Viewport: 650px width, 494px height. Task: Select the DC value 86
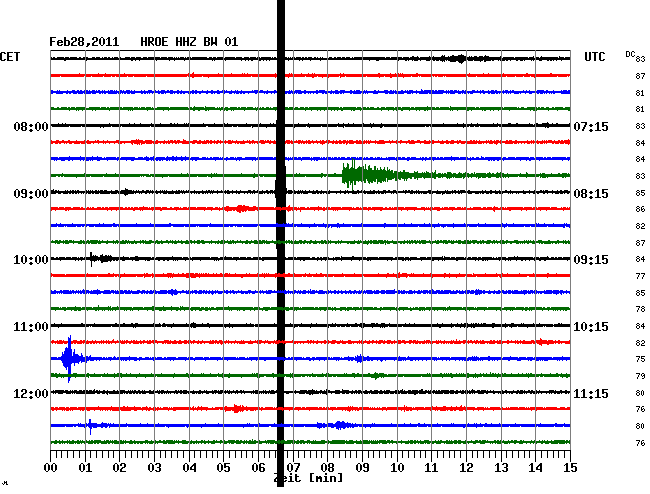pos(640,209)
